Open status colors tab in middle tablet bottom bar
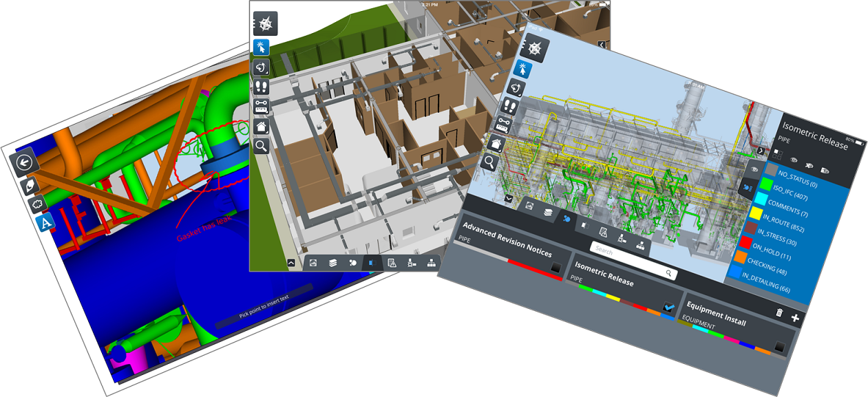This screenshot has height=397, width=868. (352, 263)
